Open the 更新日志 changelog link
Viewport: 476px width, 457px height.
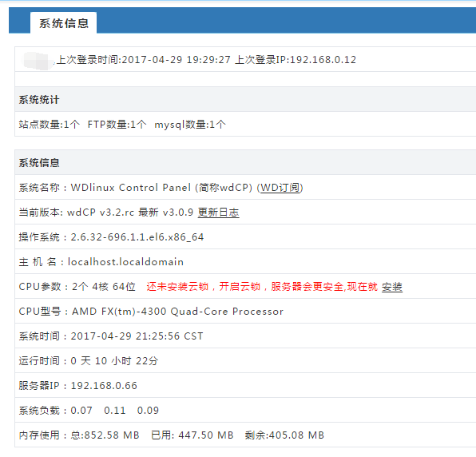pos(218,213)
